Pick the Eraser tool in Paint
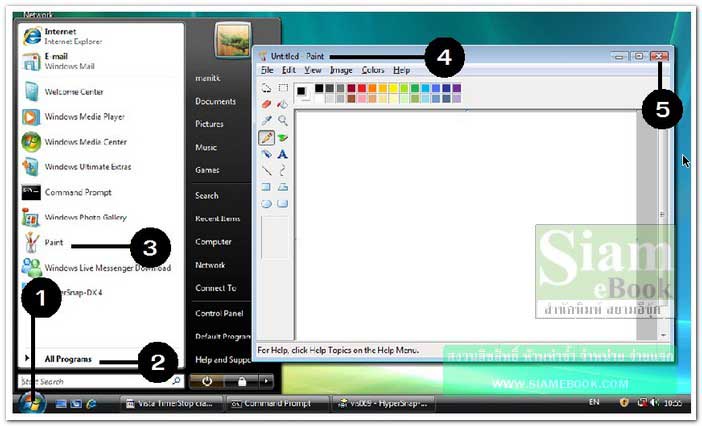This screenshot has height=426, width=702. (x=266, y=104)
